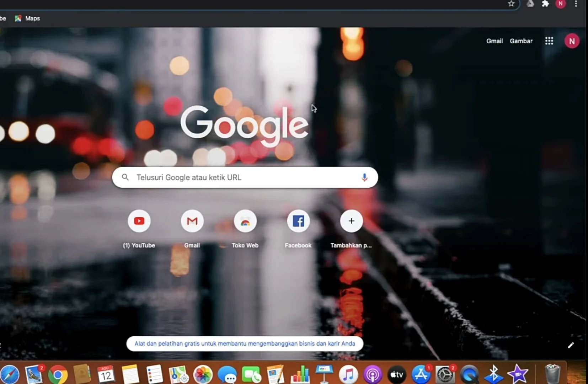Open Keynote from the Dock
588x384 pixels.
click(x=324, y=374)
